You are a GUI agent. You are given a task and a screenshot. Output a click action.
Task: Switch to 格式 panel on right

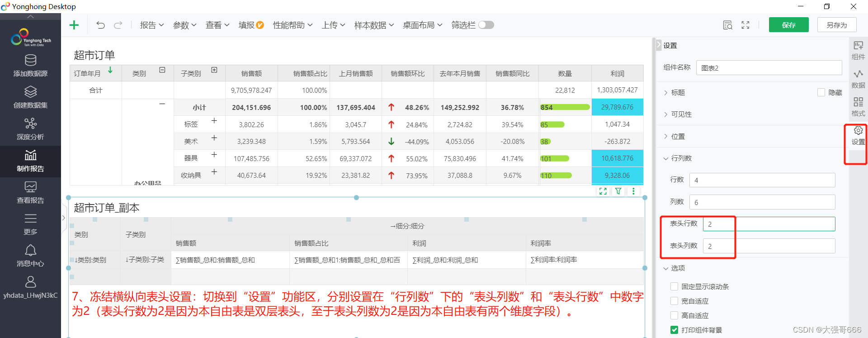(x=858, y=107)
